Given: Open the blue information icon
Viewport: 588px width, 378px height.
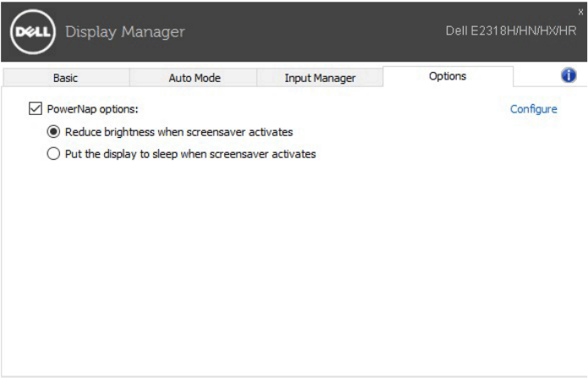Looking at the screenshot, I should (x=569, y=76).
